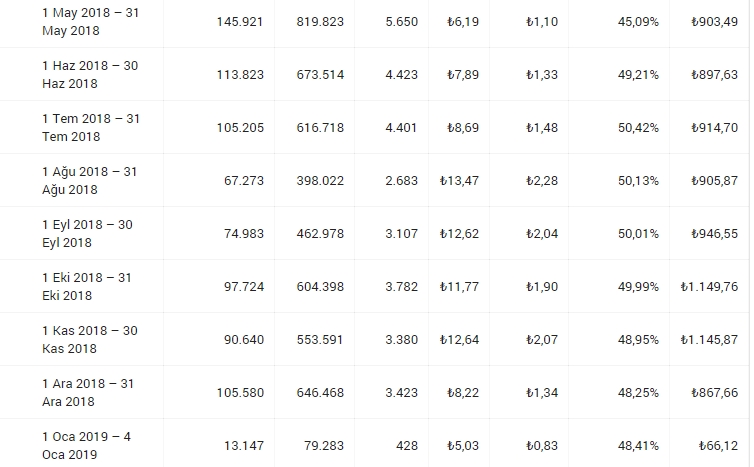Click the 1 Haz 2018 – 30 Haz 2018 date range
The width and height of the screenshot is (754, 467).
tap(90, 75)
